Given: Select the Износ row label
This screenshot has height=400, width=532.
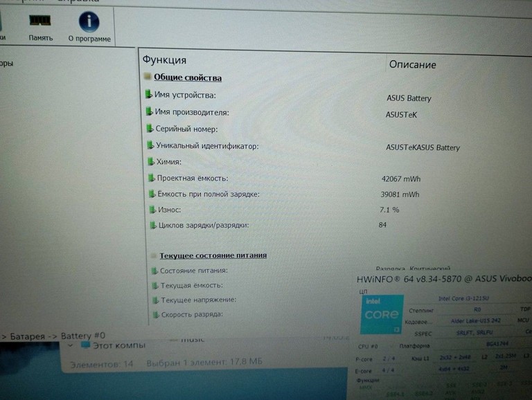Looking at the screenshot, I should tap(169, 210).
